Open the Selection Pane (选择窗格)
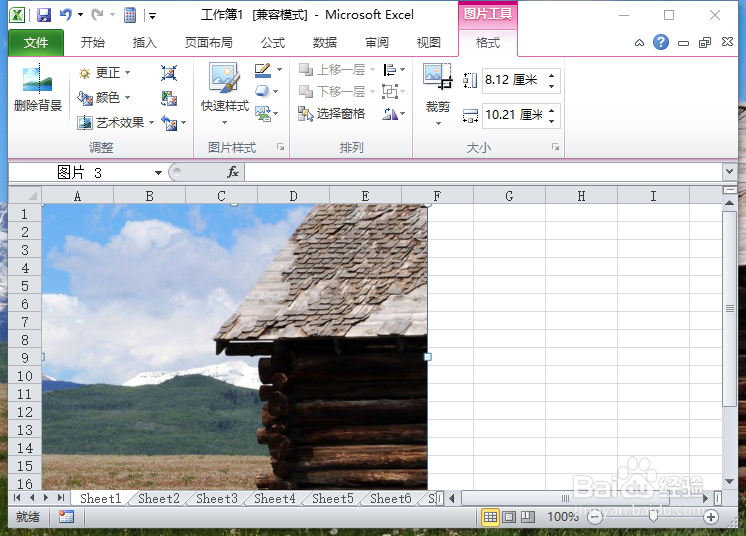 coord(331,113)
